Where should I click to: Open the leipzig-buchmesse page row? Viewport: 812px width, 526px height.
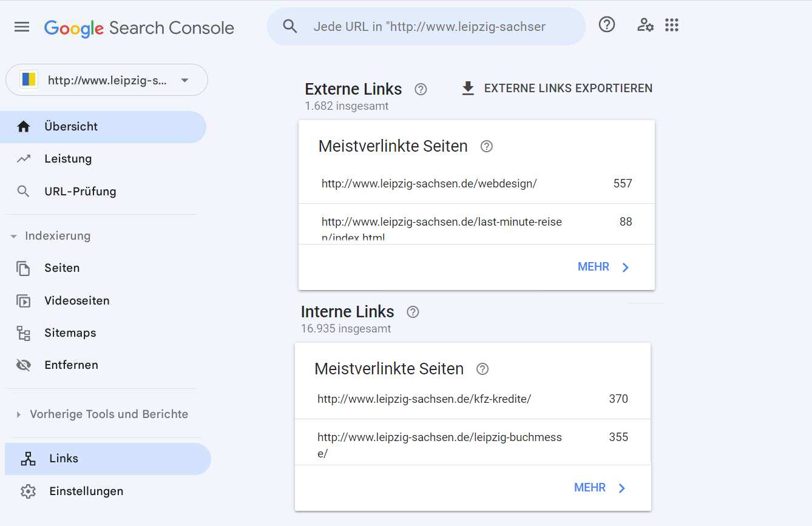tap(473, 442)
